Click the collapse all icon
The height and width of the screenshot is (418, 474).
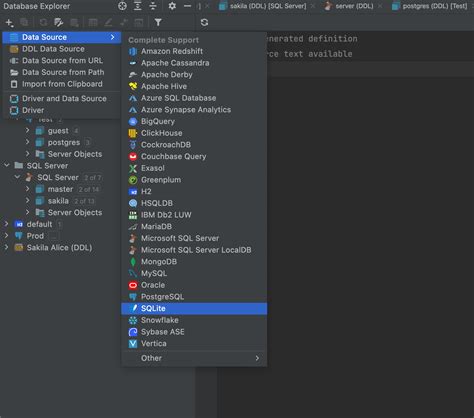point(153,6)
